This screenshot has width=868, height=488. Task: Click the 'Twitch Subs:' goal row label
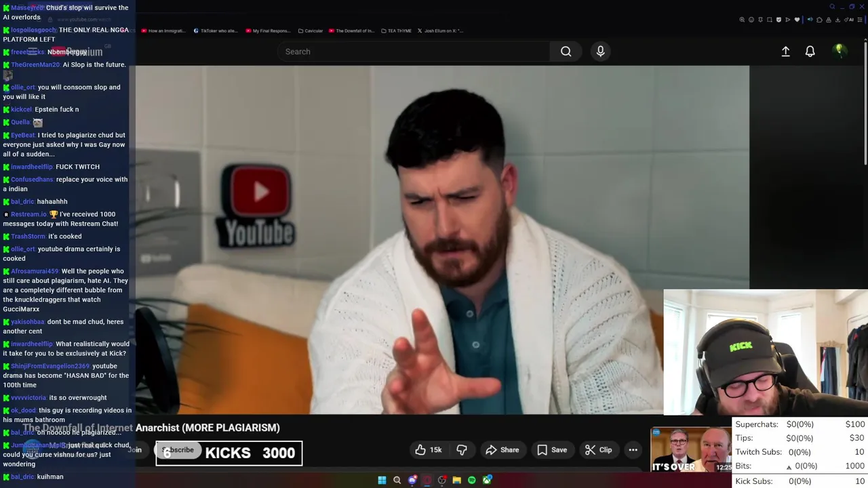point(758,452)
